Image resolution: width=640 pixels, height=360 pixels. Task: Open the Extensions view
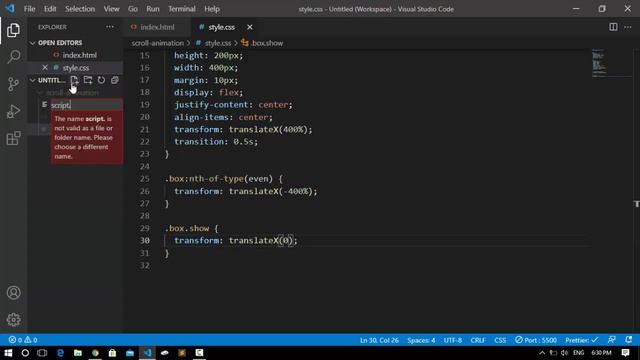[13, 138]
